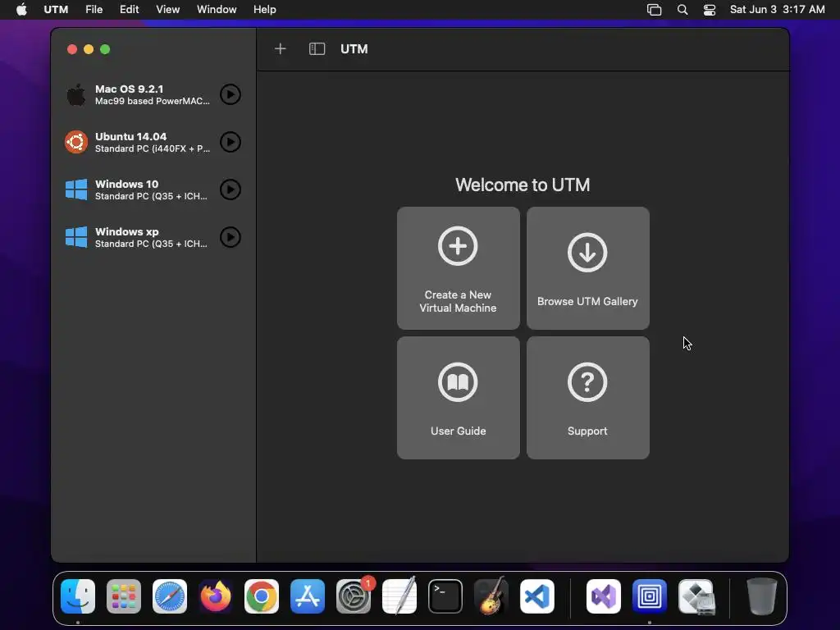Select the Apple logo icon of Mac OS 9.2.1
Image resolution: width=840 pixels, height=630 pixels.
(76, 95)
